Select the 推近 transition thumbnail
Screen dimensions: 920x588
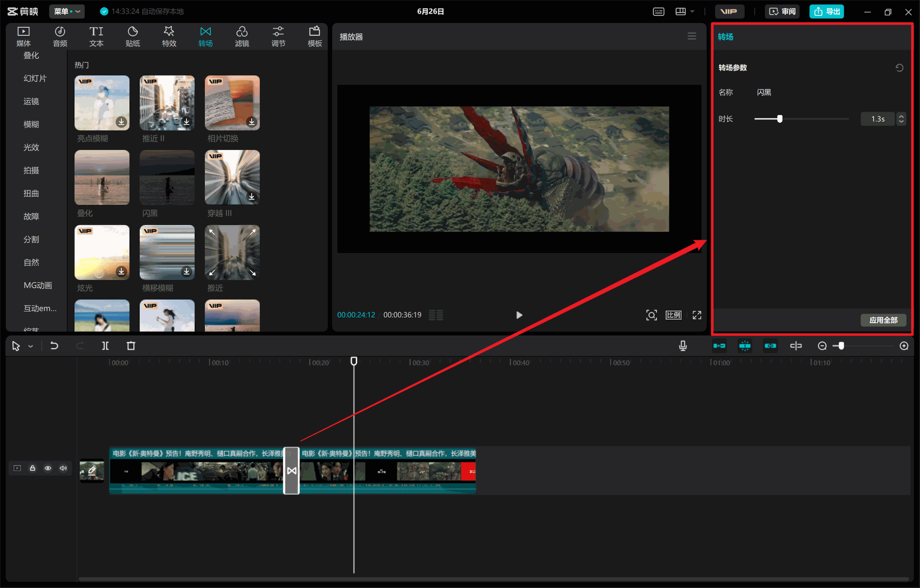pos(232,252)
